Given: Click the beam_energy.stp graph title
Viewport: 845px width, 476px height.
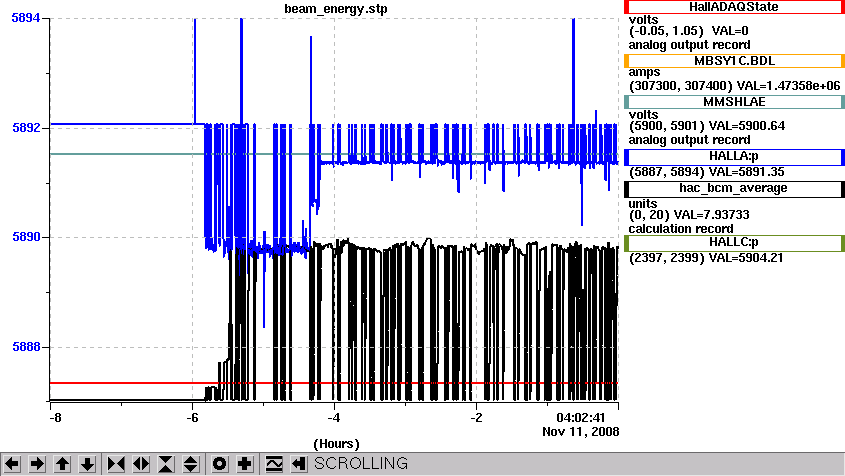Looking at the screenshot, I should click(x=336, y=9).
